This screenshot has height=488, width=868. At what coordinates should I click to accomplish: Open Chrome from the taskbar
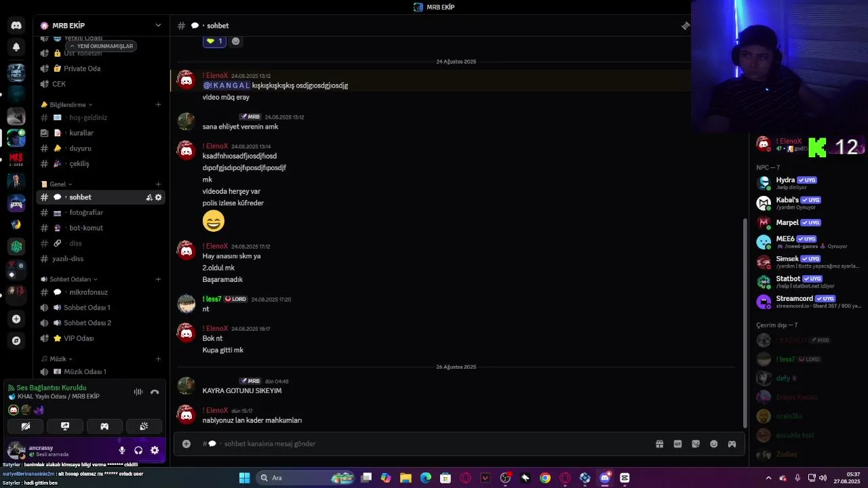pos(545,478)
